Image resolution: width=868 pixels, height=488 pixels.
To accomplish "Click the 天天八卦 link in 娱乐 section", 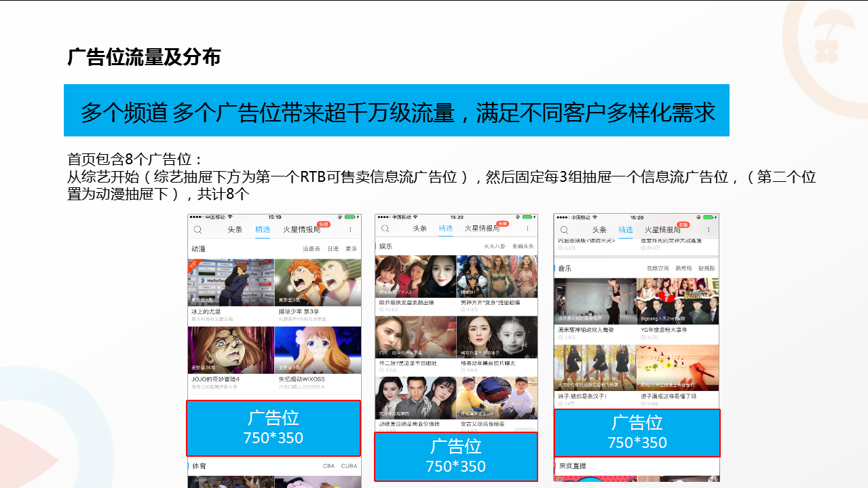I will pyautogui.click(x=494, y=246).
